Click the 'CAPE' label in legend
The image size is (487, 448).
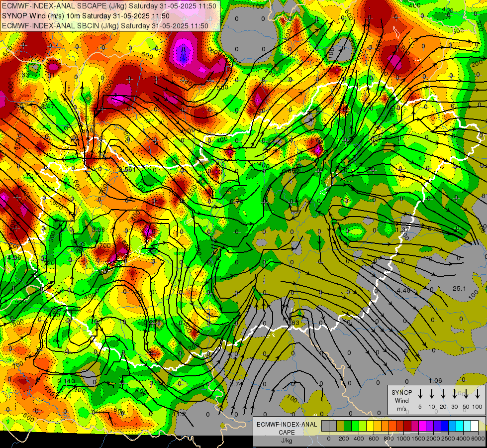287,433
